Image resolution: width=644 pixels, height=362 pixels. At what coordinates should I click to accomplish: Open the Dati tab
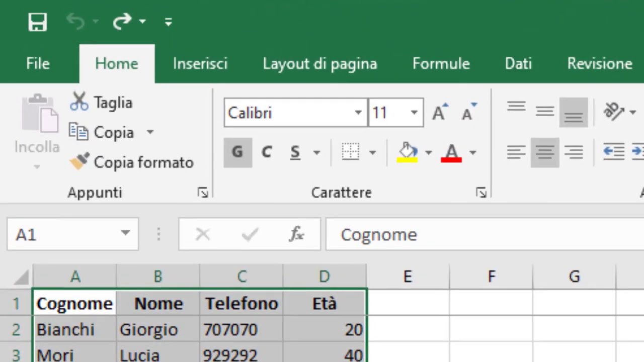518,64
